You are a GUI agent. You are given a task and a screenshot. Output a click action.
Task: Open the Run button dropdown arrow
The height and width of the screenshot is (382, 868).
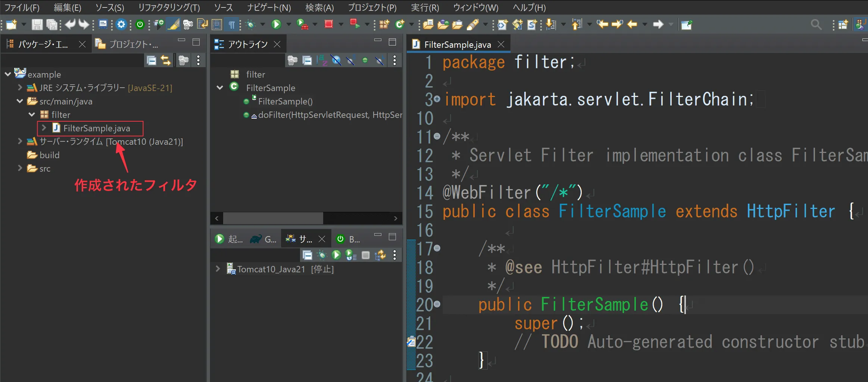point(288,25)
